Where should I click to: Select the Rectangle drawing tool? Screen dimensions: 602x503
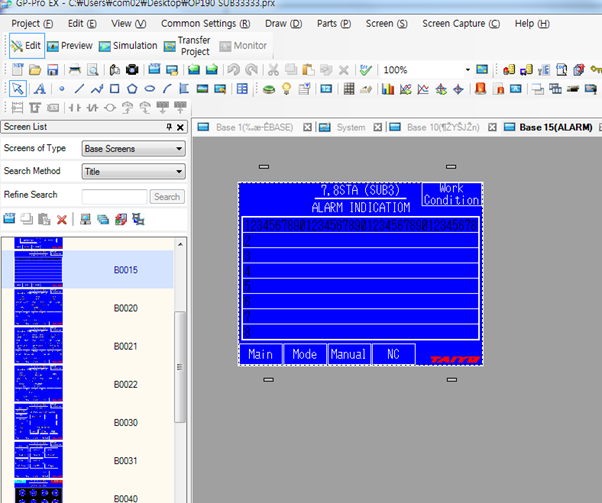114,89
